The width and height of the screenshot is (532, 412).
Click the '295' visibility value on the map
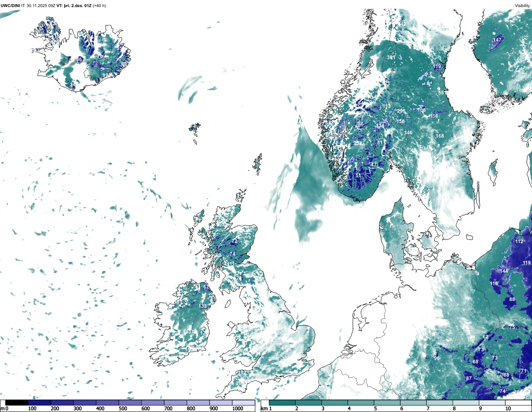tap(401, 111)
